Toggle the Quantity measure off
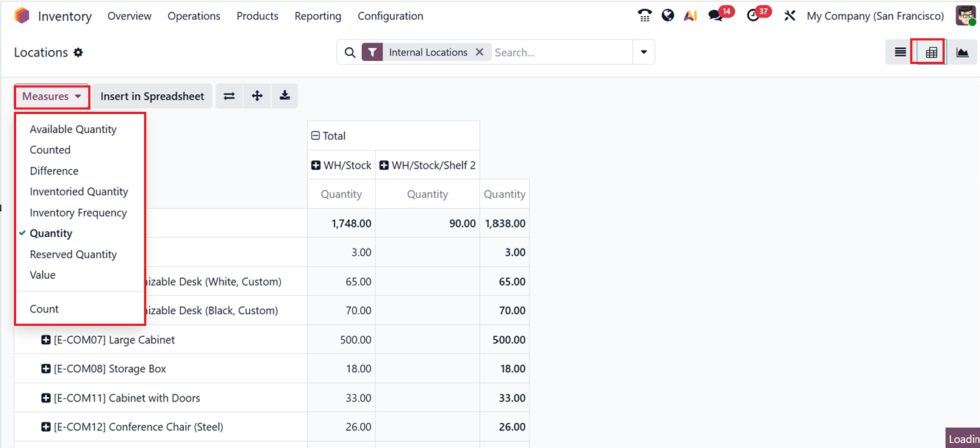The height and width of the screenshot is (448, 980). tap(51, 233)
